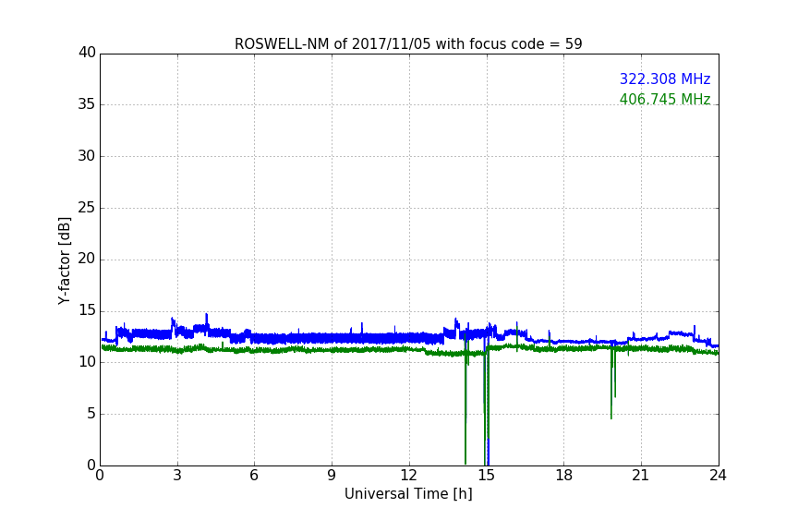This screenshot has height=532, width=798.
Task: Click the plot title 'ROSWELL-NM of 2017/11/05 with focus code = 59'
Action: tap(408, 44)
